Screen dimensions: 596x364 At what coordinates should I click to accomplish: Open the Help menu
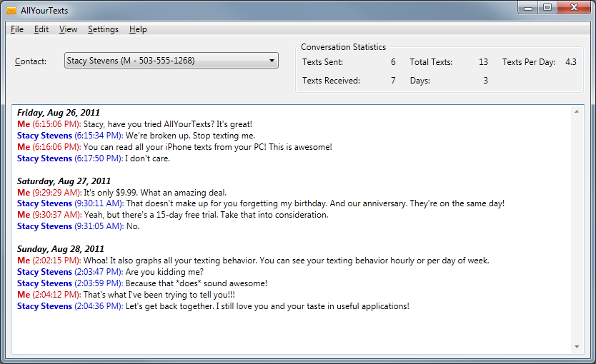(138, 29)
